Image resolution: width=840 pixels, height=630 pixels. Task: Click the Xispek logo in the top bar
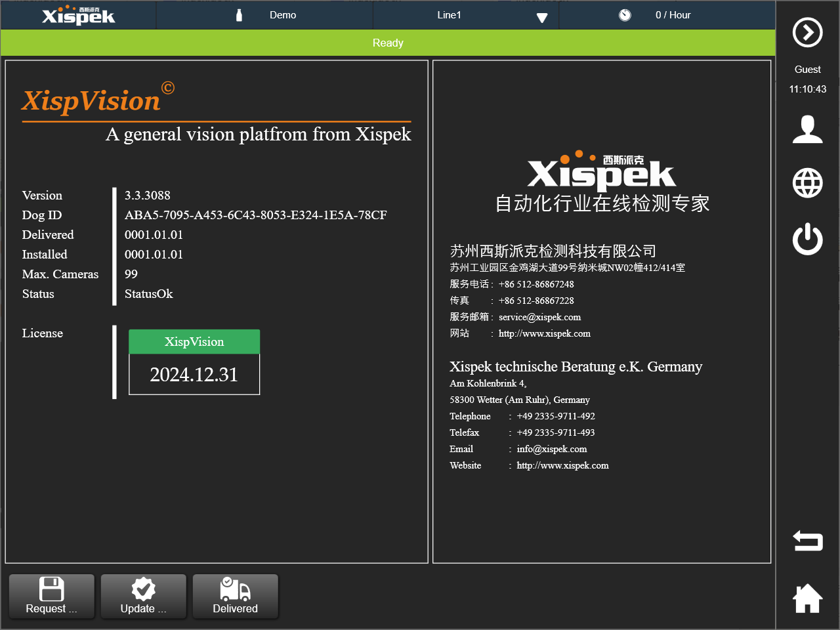[78, 15]
